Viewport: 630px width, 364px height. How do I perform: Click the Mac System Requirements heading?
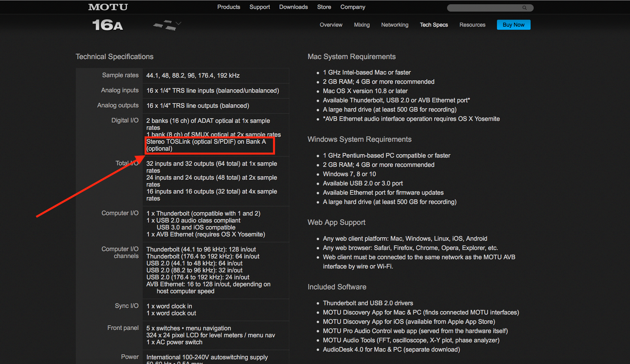click(352, 57)
